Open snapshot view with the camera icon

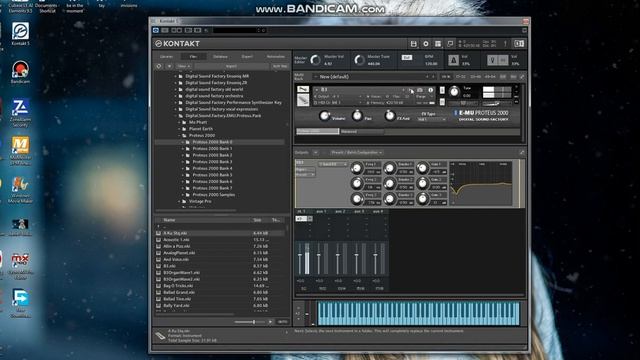click(420, 90)
